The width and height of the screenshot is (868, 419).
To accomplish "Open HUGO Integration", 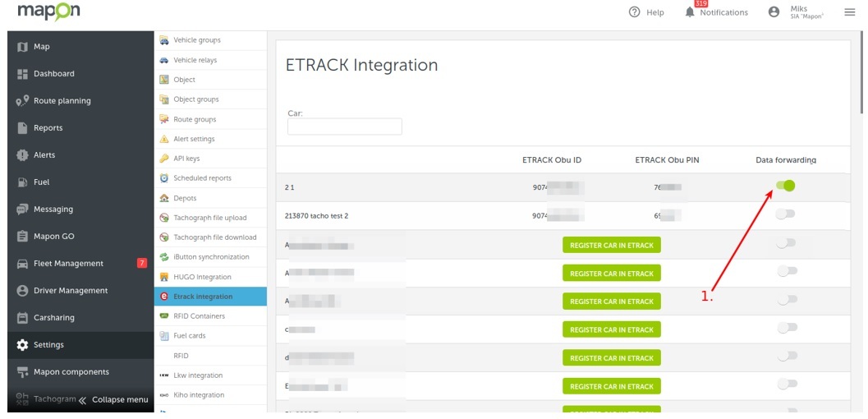I will [x=210, y=277].
